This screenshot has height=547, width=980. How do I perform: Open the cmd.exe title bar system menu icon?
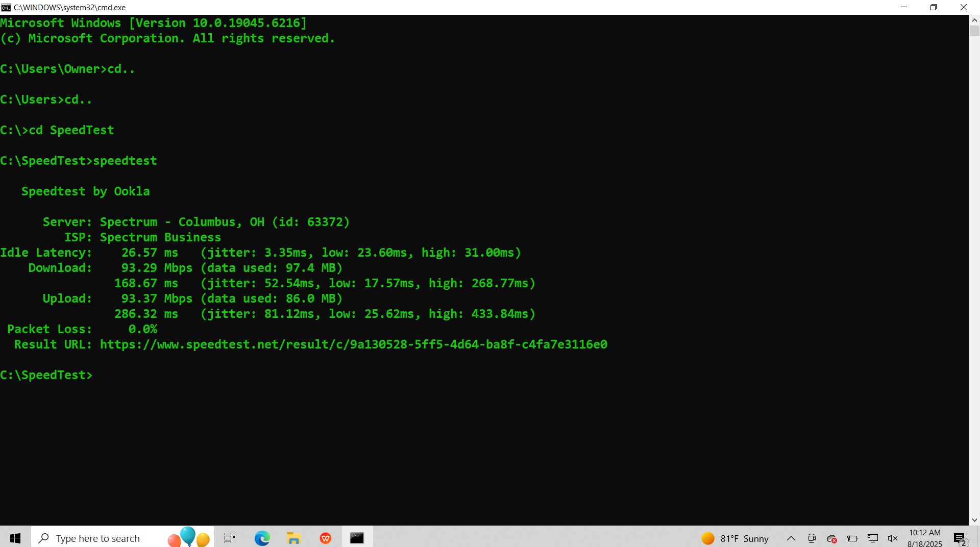(6, 7)
